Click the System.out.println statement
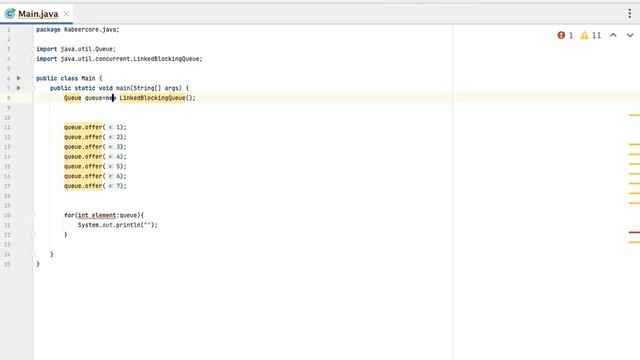This screenshot has height=360, width=640. click(118, 225)
